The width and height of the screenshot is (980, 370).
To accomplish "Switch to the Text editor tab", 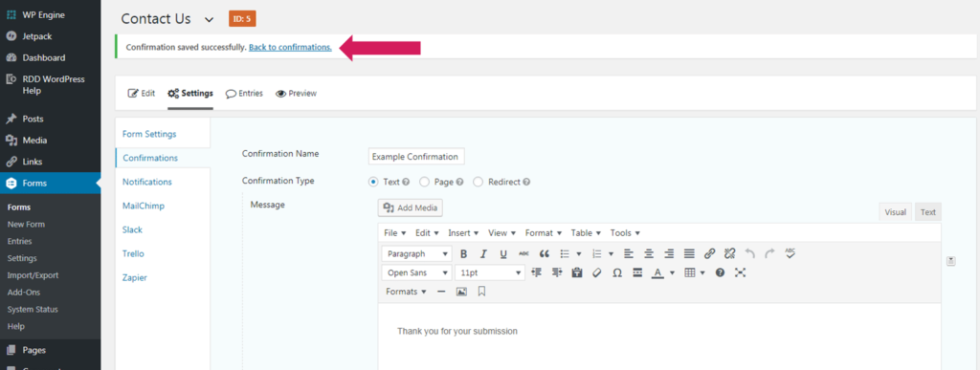I will (x=928, y=212).
